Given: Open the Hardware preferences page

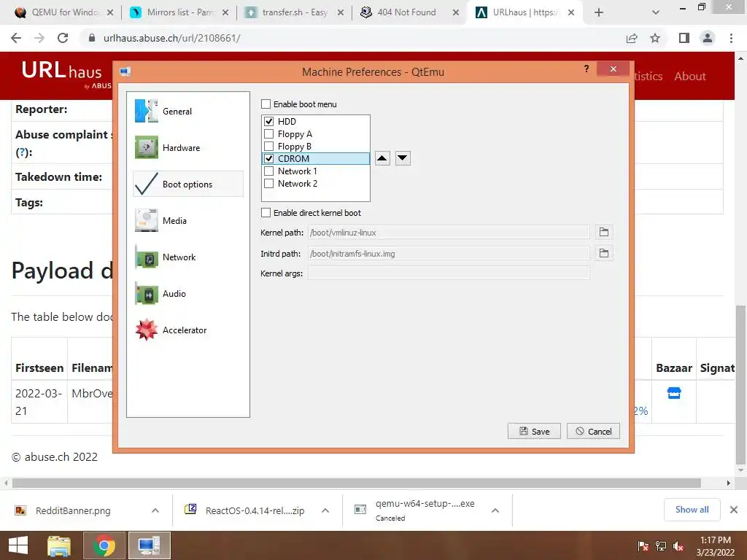Looking at the screenshot, I should coord(187,147).
